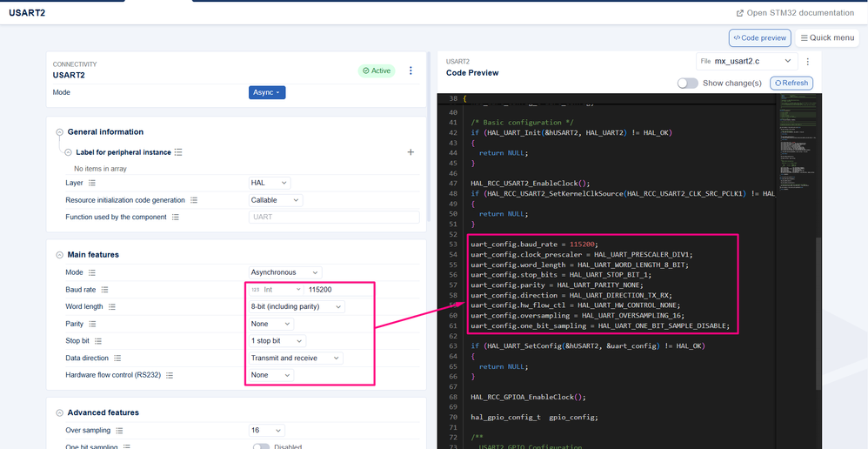
Task: Toggle the One bit sampling switch
Action: pyautogui.click(x=261, y=446)
